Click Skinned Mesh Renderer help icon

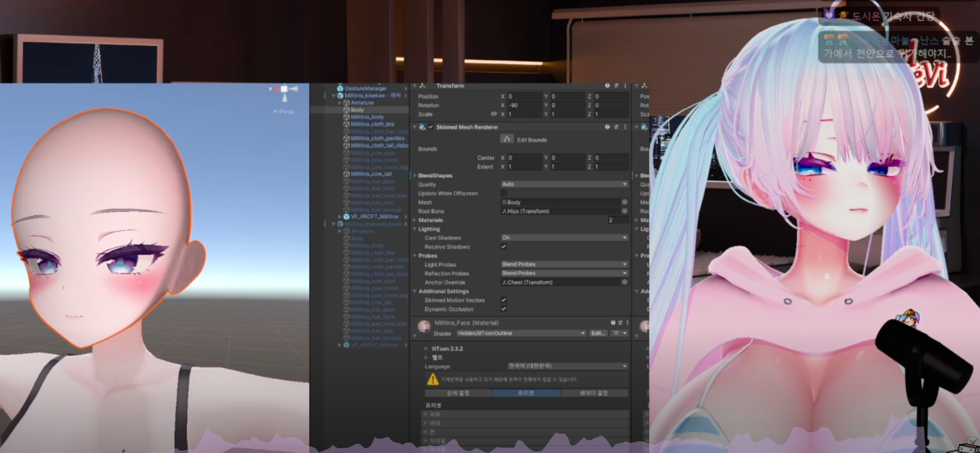click(607, 127)
